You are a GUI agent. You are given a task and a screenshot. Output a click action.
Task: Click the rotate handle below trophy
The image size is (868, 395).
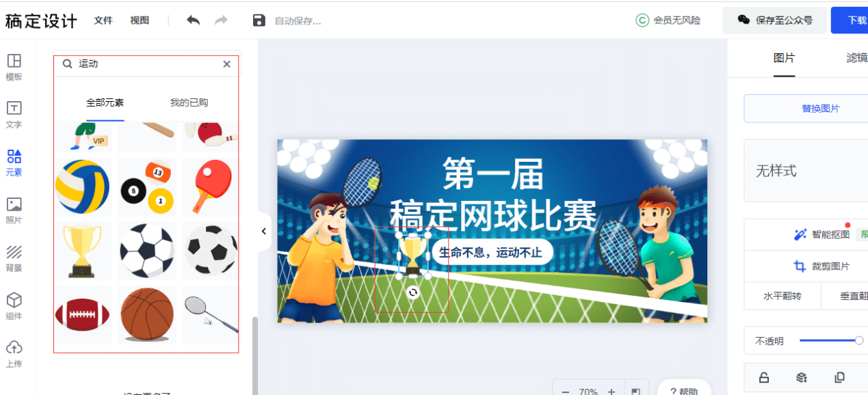412,292
